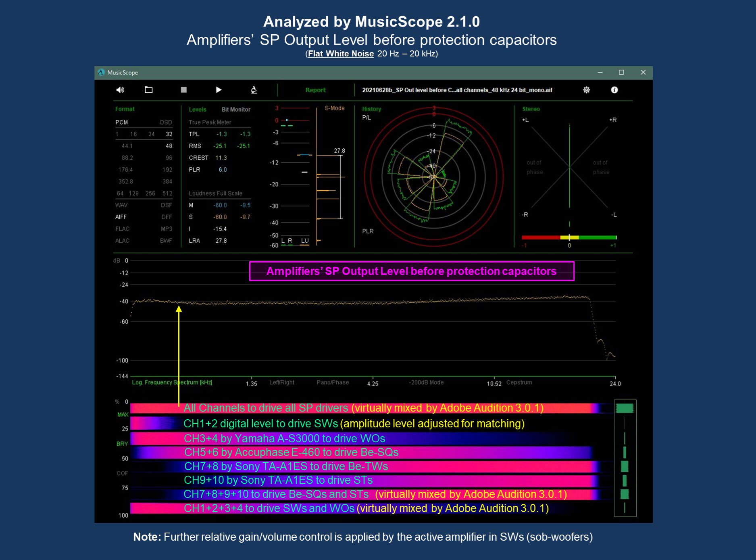
Task: Click the BRY label on spectrogram scale
Action: [122, 444]
